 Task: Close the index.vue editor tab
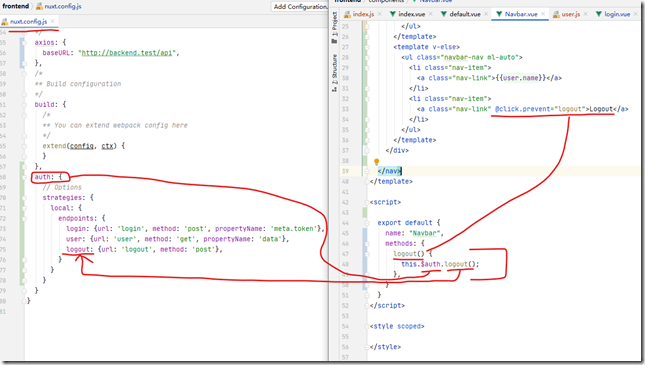430,14
